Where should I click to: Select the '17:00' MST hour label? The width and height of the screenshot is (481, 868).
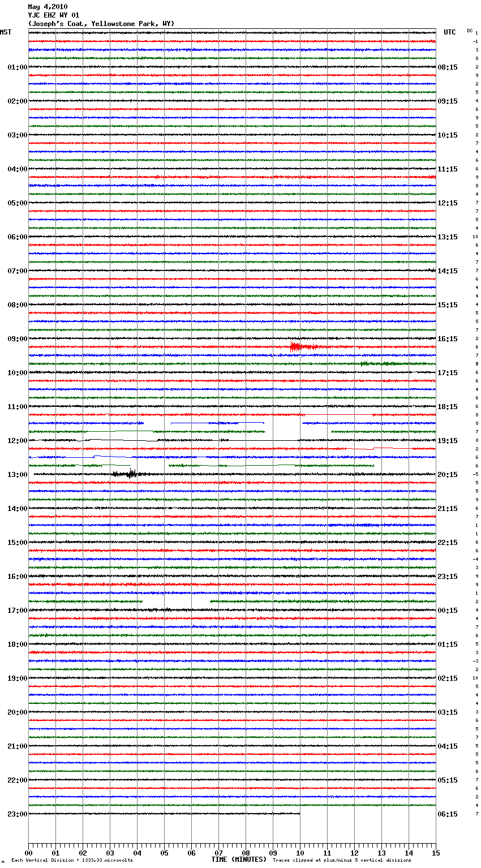click(x=18, y=611)
